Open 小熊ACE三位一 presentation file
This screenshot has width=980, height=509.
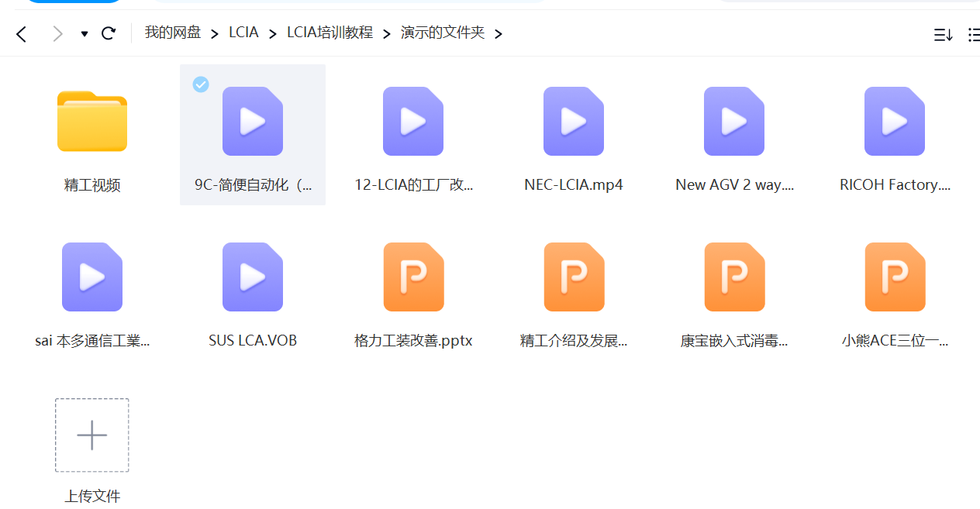click(894, 277)
